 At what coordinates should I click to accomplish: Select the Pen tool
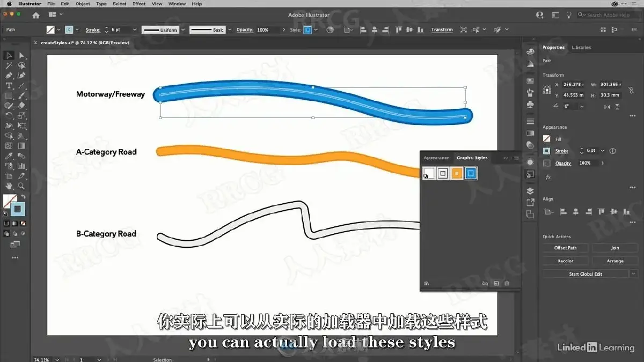(x=9, y=76)
